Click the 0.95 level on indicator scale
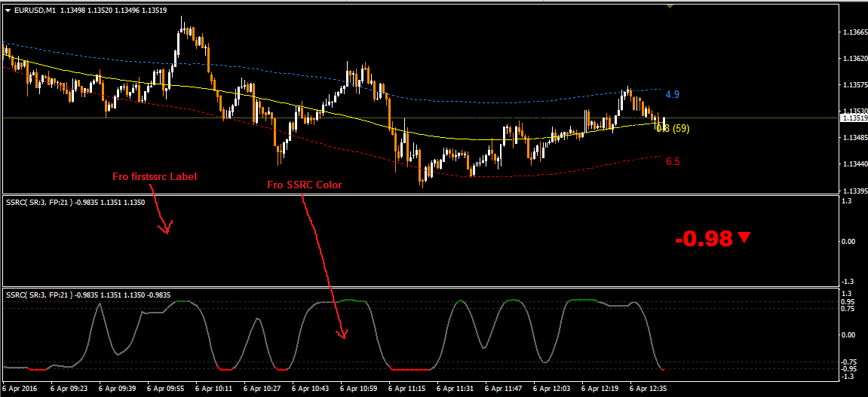 coord(848,302)
